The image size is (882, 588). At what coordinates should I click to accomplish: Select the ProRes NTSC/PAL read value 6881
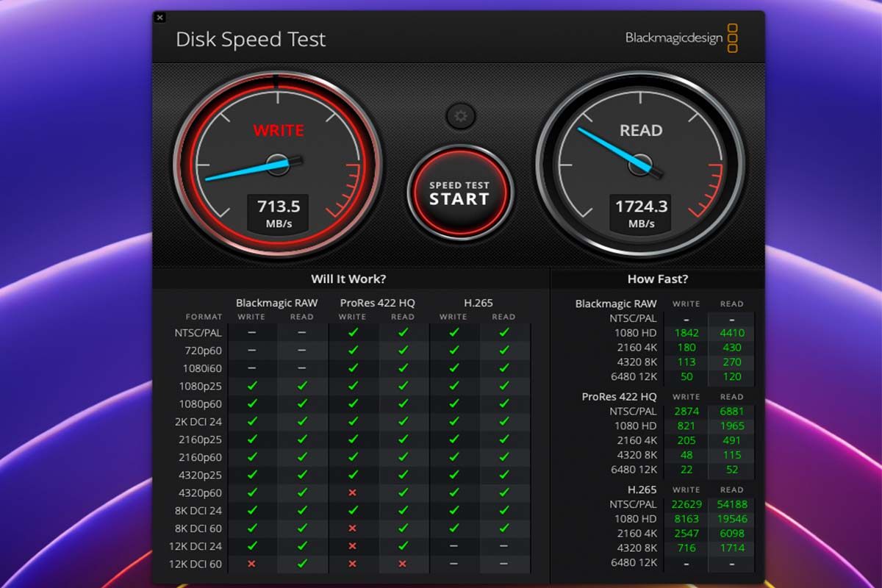pyautogui.click(x=731, y=412)
